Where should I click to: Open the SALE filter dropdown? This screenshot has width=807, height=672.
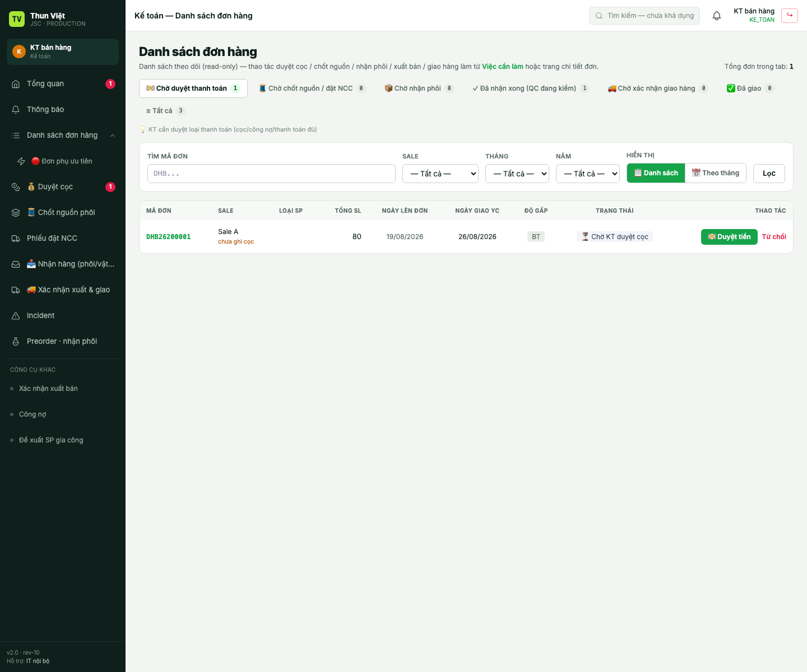[440, 174]
